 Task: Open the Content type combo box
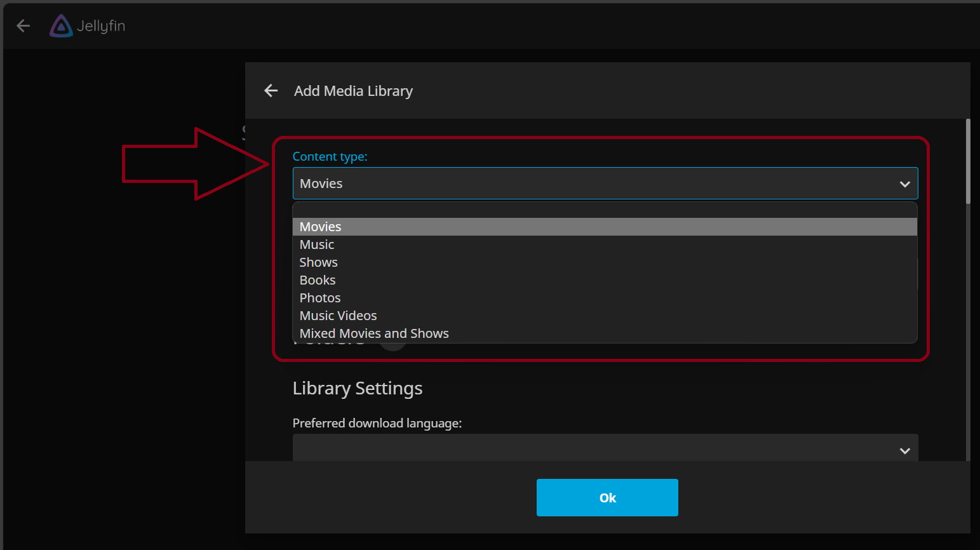tap(605, 183)
